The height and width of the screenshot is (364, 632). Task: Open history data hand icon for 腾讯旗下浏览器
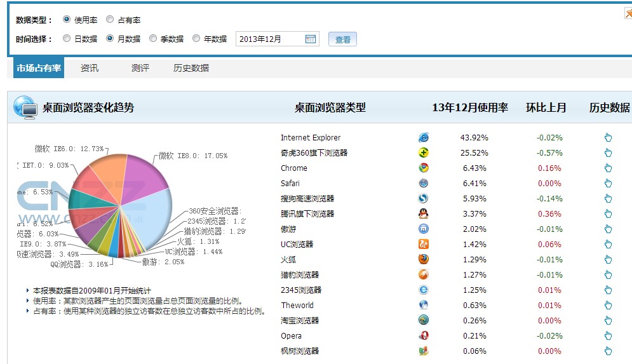tap(608, 213)
